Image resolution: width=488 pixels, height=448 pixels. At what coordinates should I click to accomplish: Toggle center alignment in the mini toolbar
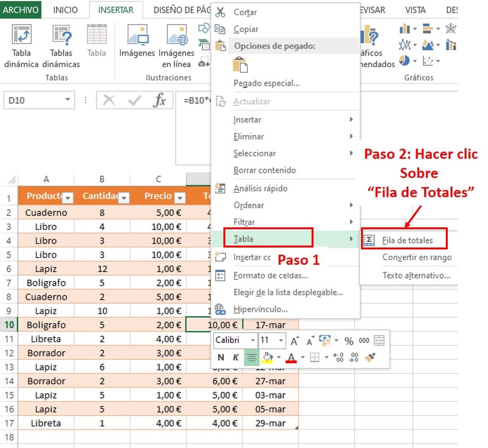click(251, 357)
